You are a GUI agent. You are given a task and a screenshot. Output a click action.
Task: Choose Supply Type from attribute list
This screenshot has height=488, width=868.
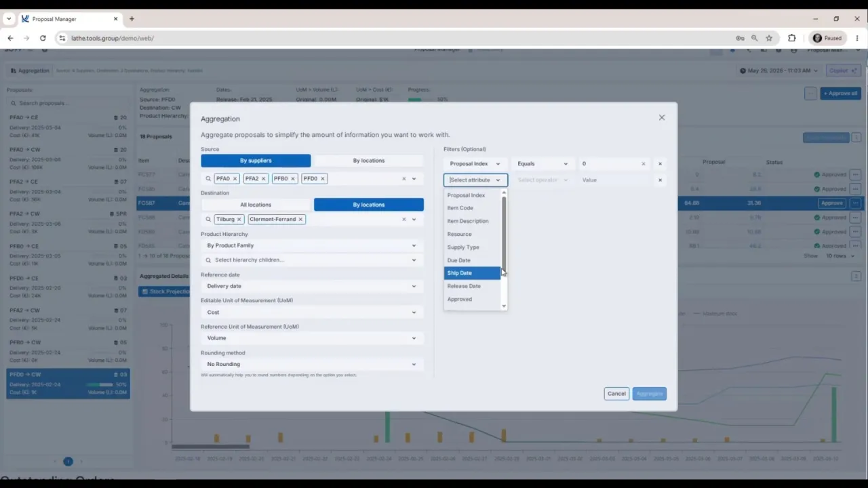(x=472, y=247)
